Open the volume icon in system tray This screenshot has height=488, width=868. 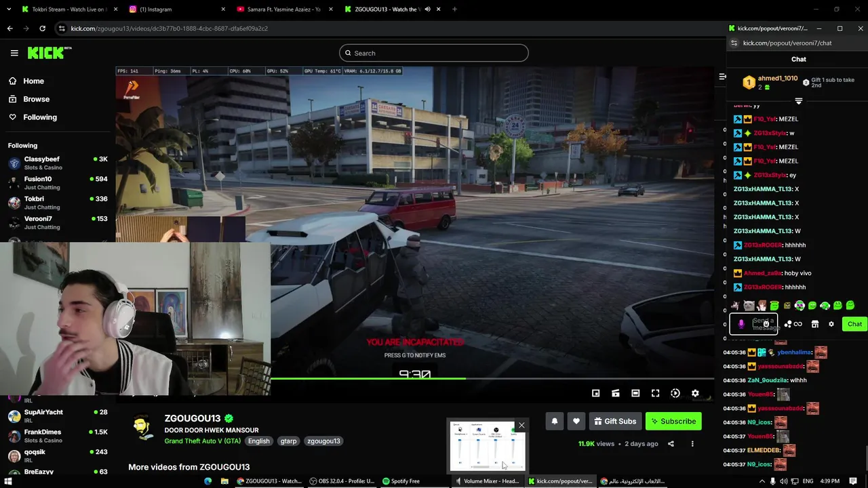783,481
